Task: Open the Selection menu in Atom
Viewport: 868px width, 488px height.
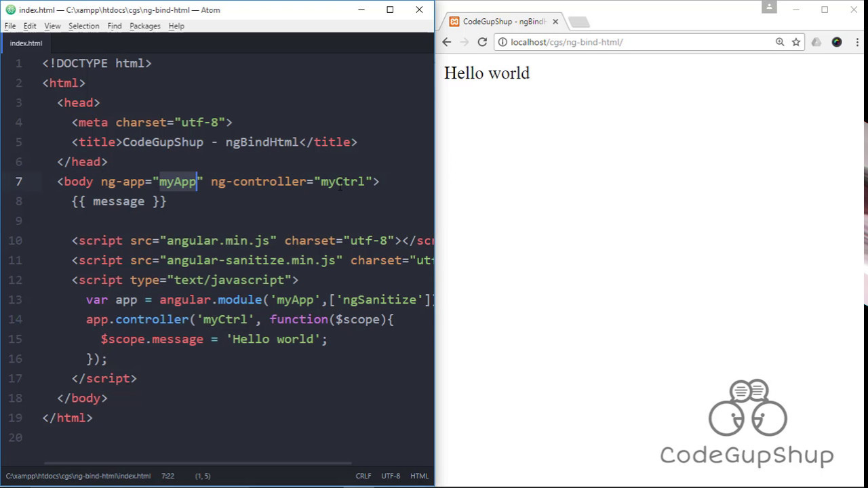Action: 83,26
